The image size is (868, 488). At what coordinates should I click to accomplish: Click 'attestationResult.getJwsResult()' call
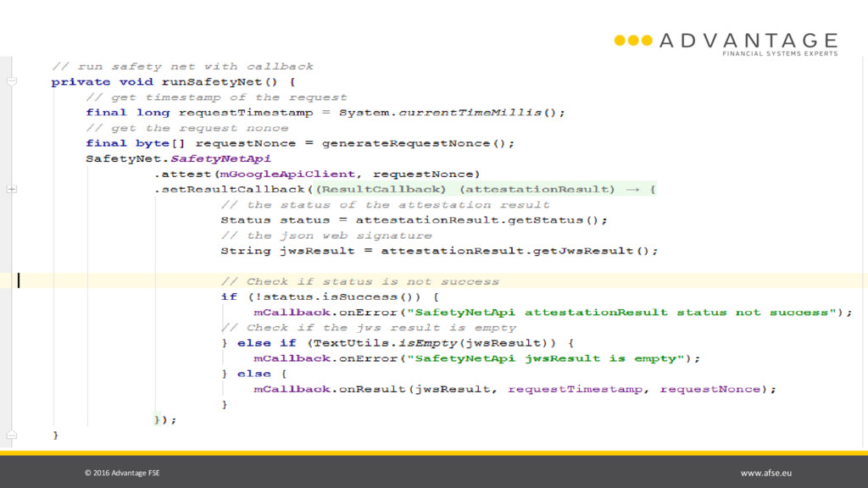coord(515,251)
